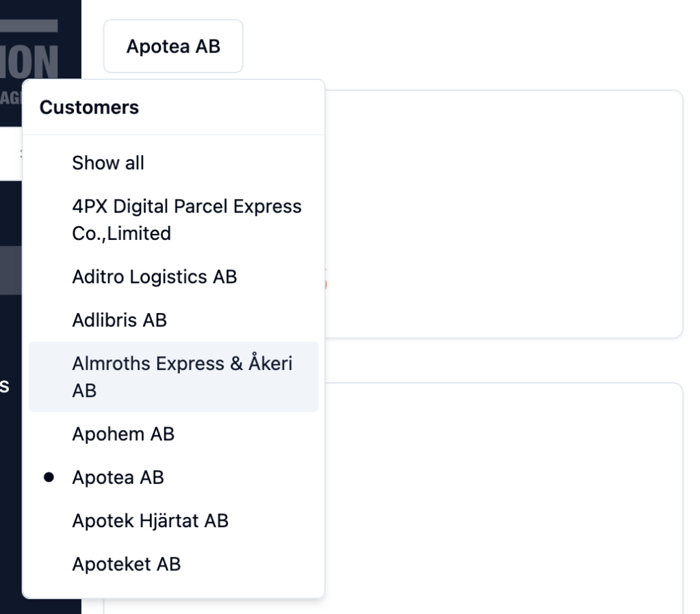Open the Apotea AB customer selector

(x=173, y=46)
